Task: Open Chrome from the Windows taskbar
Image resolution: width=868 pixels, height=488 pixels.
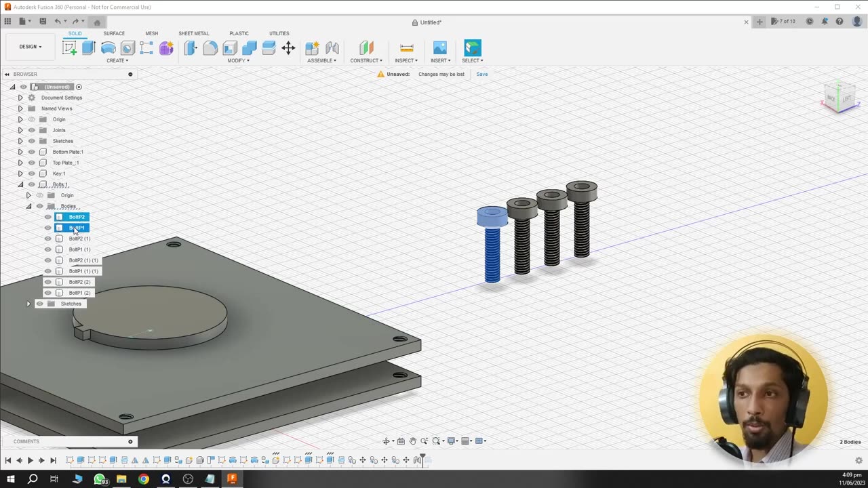Action: [144, 479]
